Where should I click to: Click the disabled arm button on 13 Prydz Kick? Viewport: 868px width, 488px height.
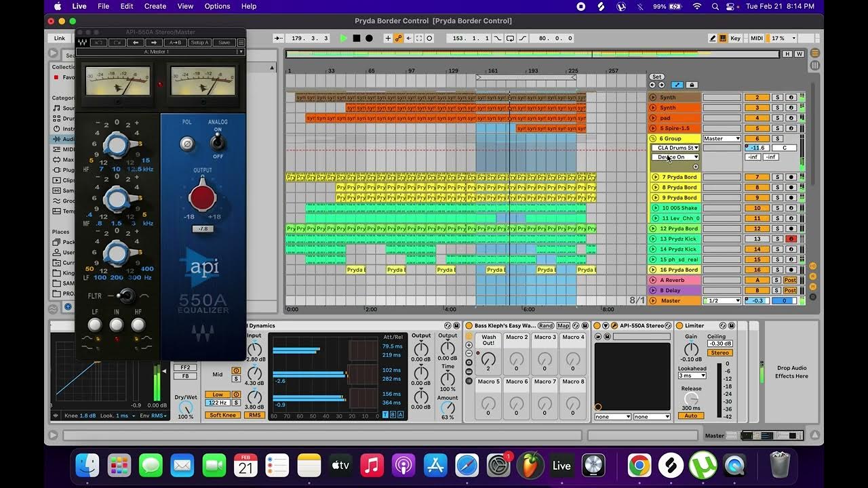pyautogui.click(x=791, y=239)
